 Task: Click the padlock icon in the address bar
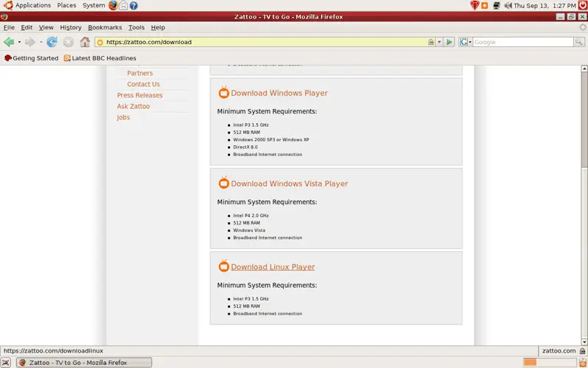point(431,42)
